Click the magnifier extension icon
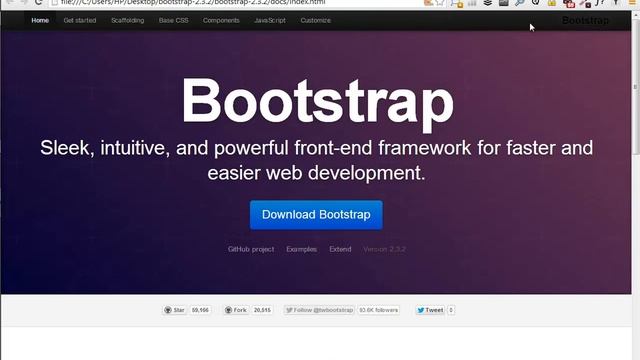Viewport: 640px width, 360px height. (520, 3)
